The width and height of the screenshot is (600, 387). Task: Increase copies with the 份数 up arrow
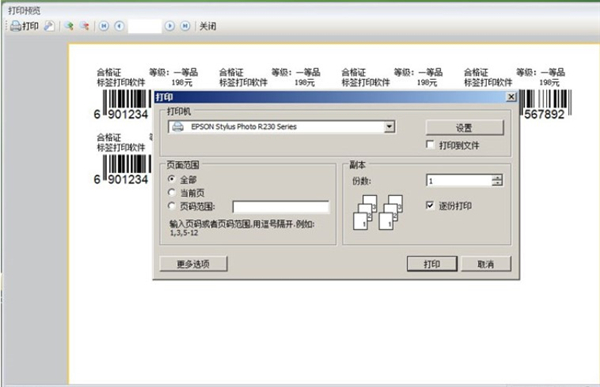pos(497,178)
